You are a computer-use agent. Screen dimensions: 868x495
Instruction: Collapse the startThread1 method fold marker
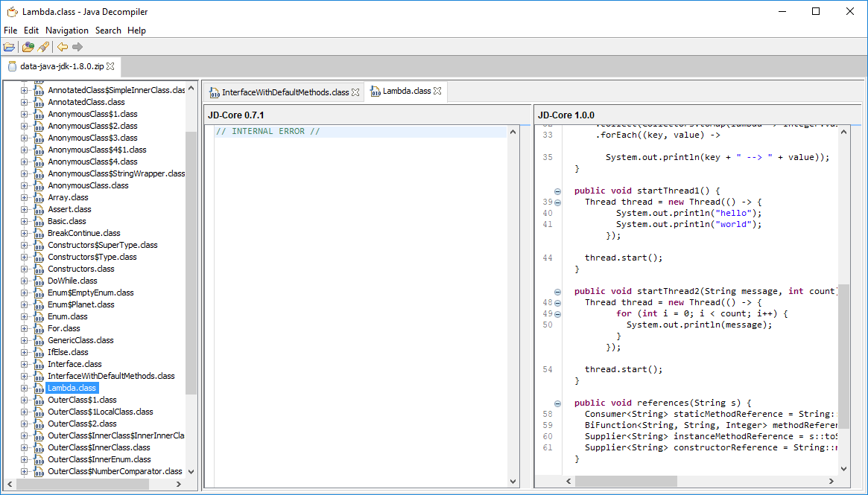pos(557,191)
